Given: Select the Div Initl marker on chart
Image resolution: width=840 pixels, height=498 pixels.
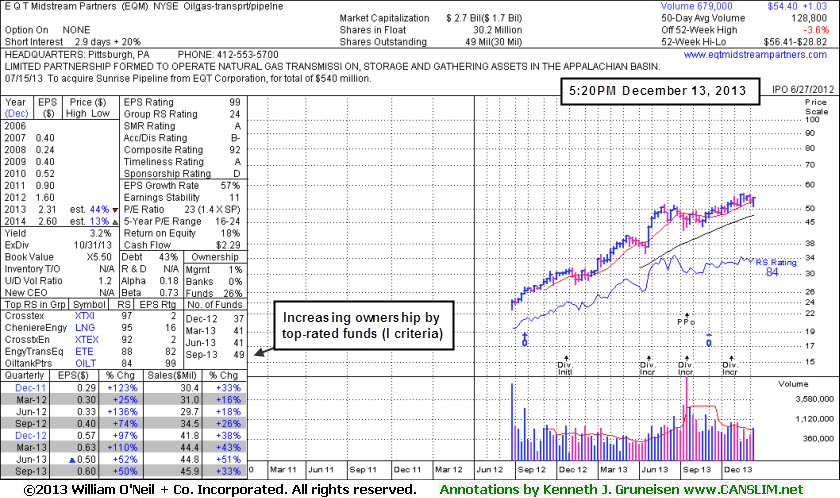Looking at the screenshot, I should click(565, 368).
